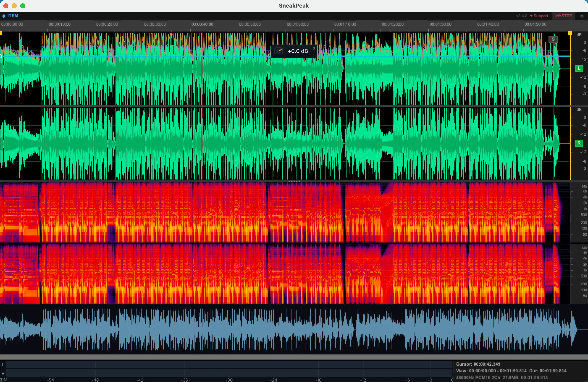
Task: Click the 500 label on lower spectrogram scale
Action: tap(584, 276)
